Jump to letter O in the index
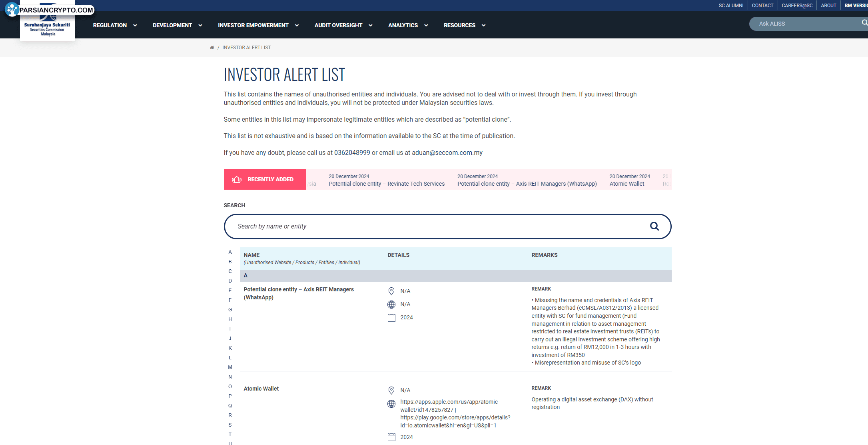This screenshot has width=868, height=445. pyautogui.click(x=230, y=387)
